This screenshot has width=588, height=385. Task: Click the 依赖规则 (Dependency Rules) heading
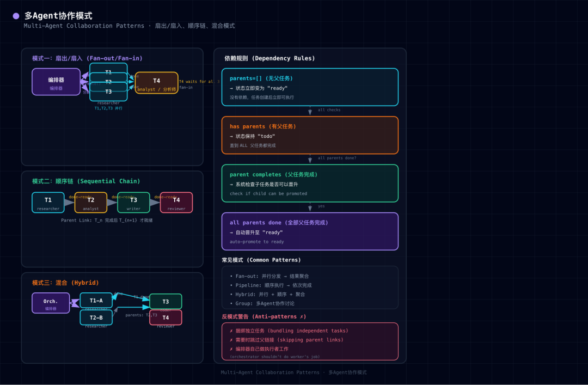(269, 58)
